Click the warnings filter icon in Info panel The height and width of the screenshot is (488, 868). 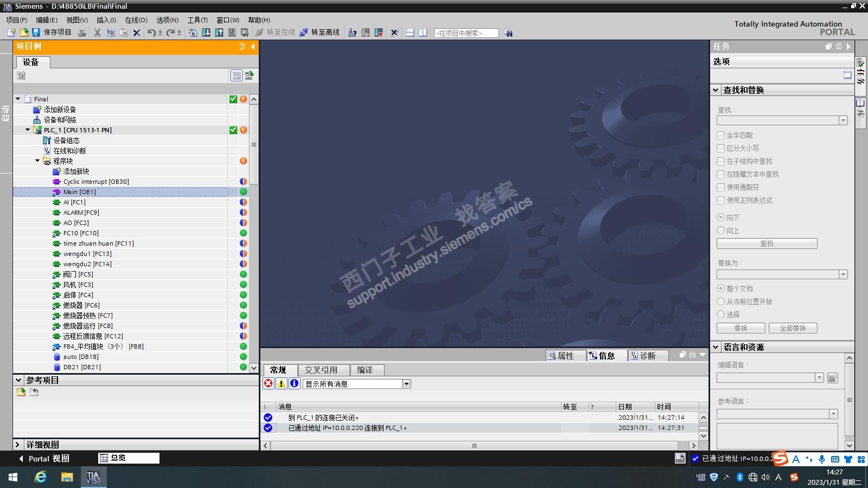click(282, 383)
